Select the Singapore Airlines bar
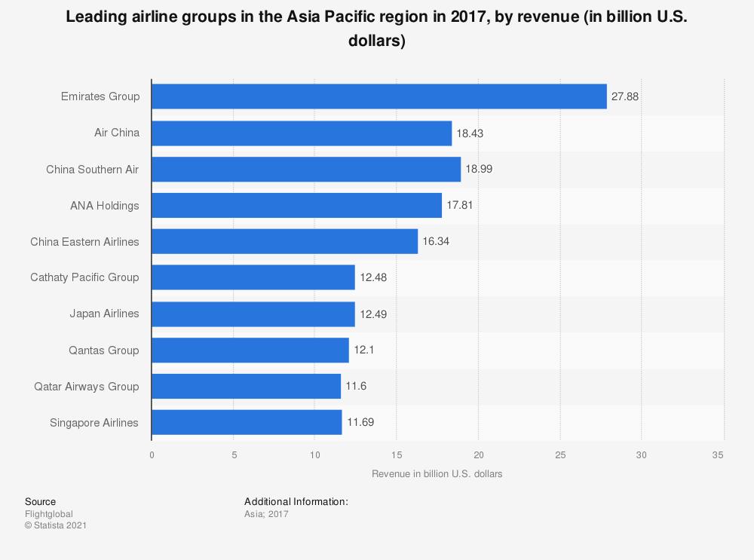 [247, 422]
